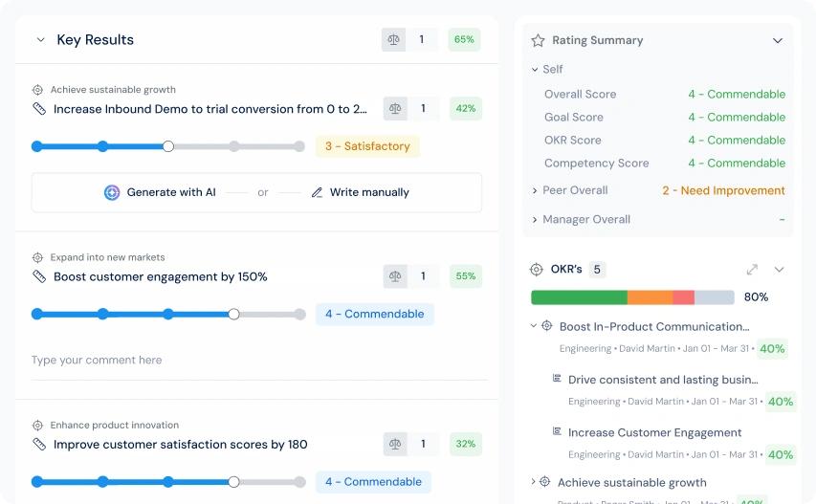Image resolution: width=816 pixels, height=504 pixels.
Task: Click the weight icon in Increase Inbound Demo row
Action: click(395, 108)
